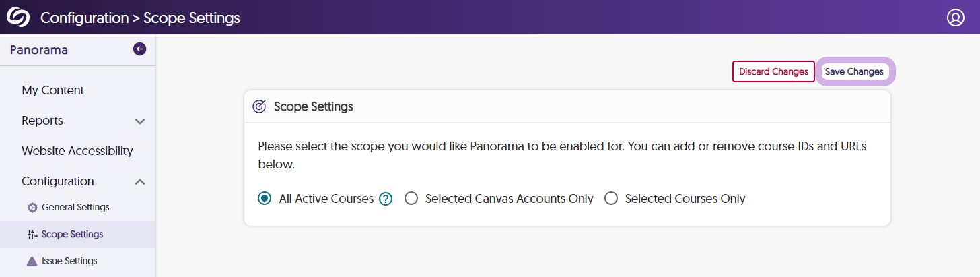Image resolution: width=980 pixels, height=277 pixels.
Task: Collapse the Panorama sidebar with arrow icon
Action: coord(139,49)
